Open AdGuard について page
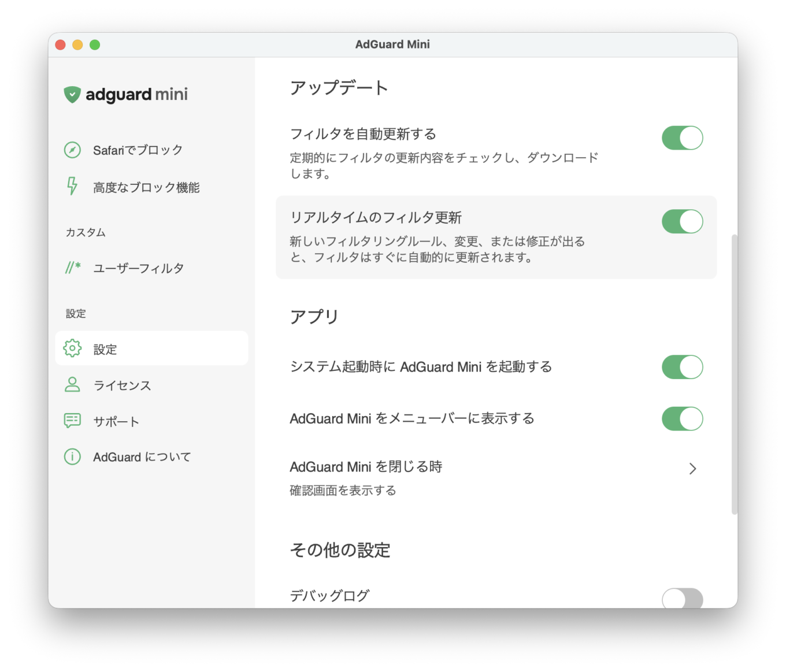Image resolution: width=786 pixels, height=672 pixels. coord(141,456)
